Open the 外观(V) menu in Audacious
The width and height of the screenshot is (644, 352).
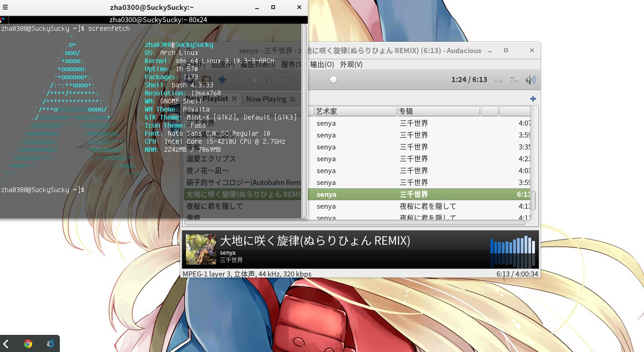point(351,64)
